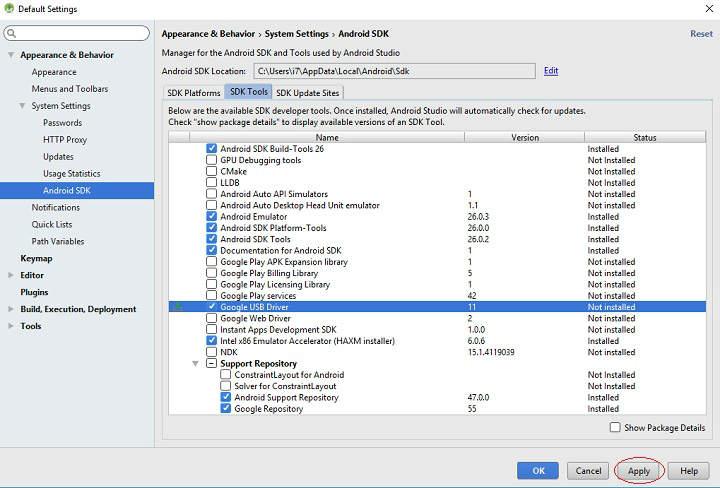Close the Default Settings dialog

[709, 9]
